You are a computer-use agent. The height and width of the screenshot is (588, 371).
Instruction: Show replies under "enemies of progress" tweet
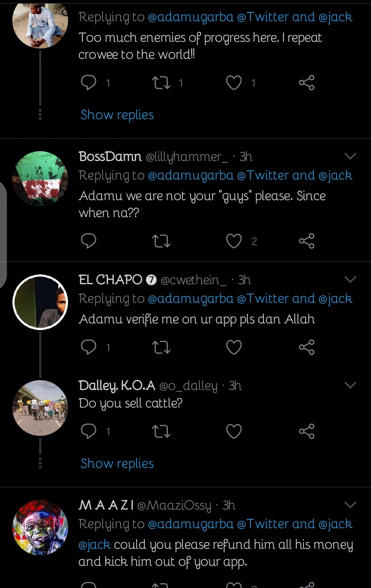pyautogui.click(x=117, y=115)
